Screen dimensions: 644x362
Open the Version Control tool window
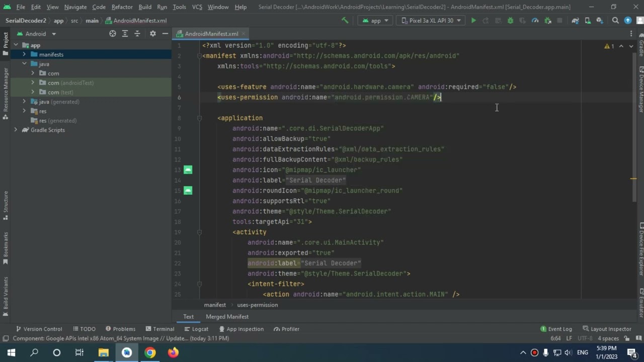(x=39, y=329)
